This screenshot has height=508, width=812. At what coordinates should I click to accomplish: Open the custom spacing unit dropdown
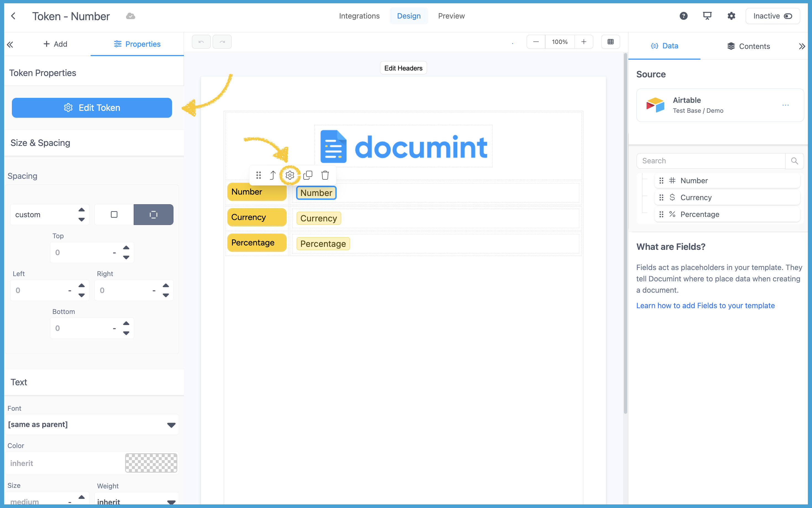[50, 214]
